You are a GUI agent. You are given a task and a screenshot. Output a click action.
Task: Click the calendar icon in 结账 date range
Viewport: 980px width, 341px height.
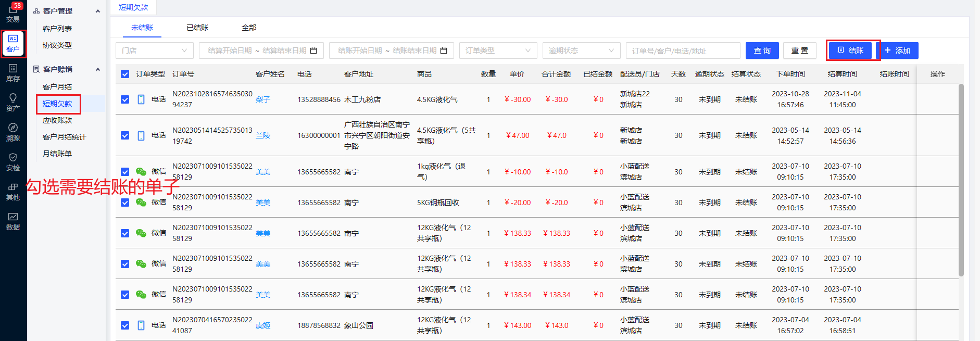444,50
